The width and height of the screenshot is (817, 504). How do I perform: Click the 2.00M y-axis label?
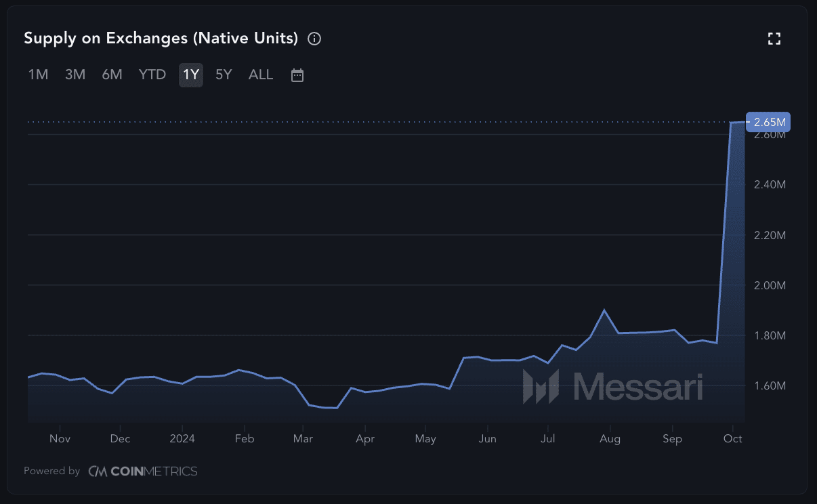(x=770, y=285)
